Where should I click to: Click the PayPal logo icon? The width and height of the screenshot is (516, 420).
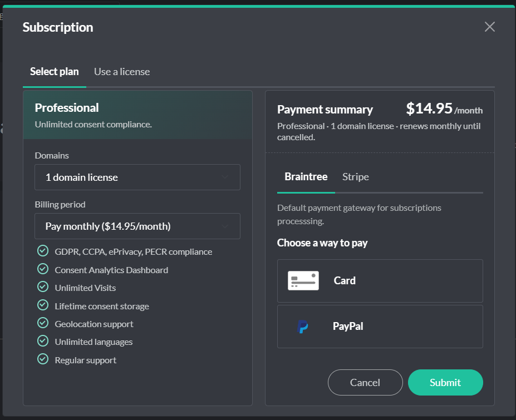(302, 327)
